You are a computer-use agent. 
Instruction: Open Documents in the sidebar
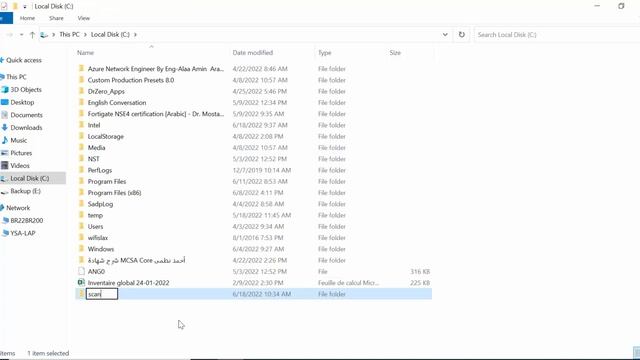point(26,115)
